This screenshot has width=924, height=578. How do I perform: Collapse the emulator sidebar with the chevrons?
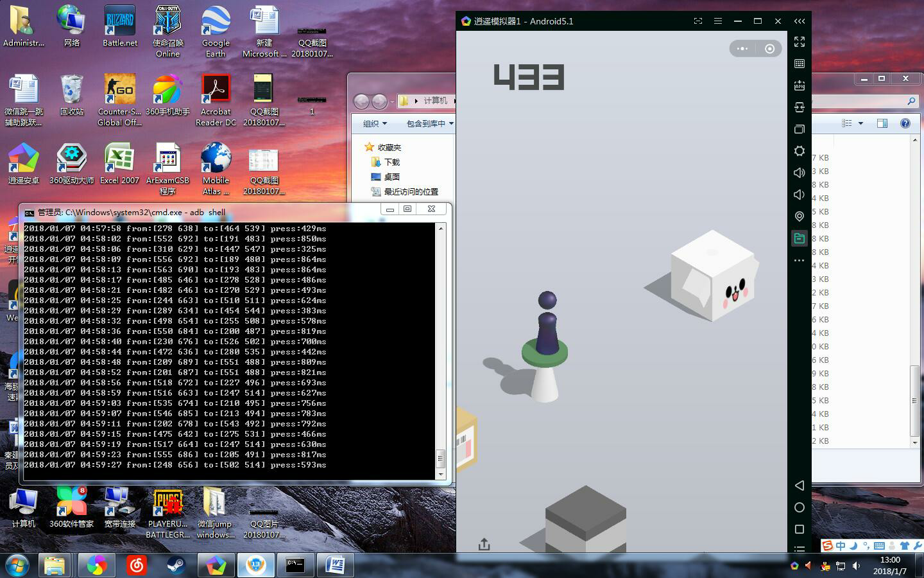[800, 21]
